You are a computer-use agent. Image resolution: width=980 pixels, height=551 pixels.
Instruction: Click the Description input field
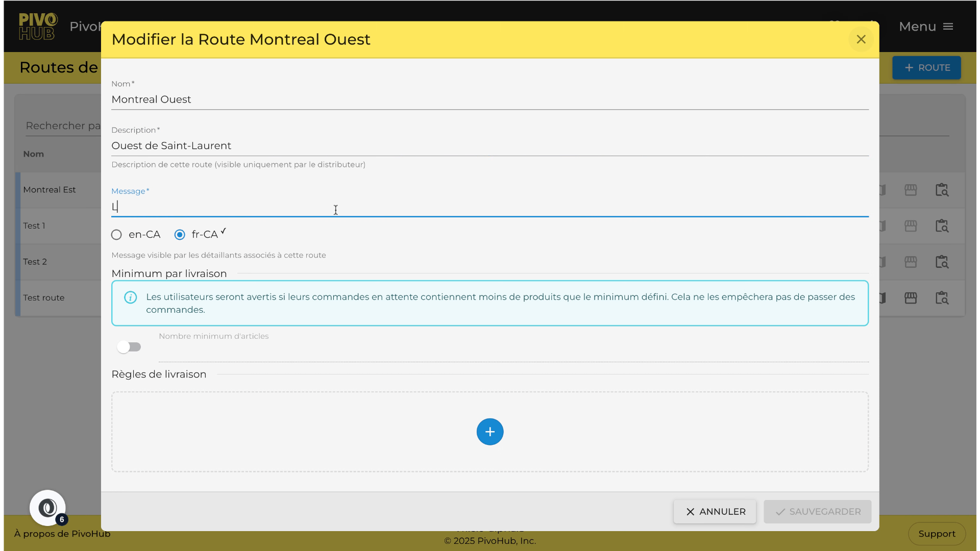click(489, 146)
